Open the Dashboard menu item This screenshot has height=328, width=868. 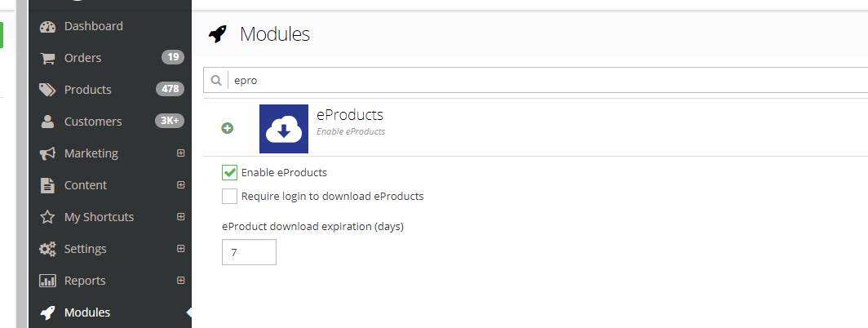click(93, 26)
